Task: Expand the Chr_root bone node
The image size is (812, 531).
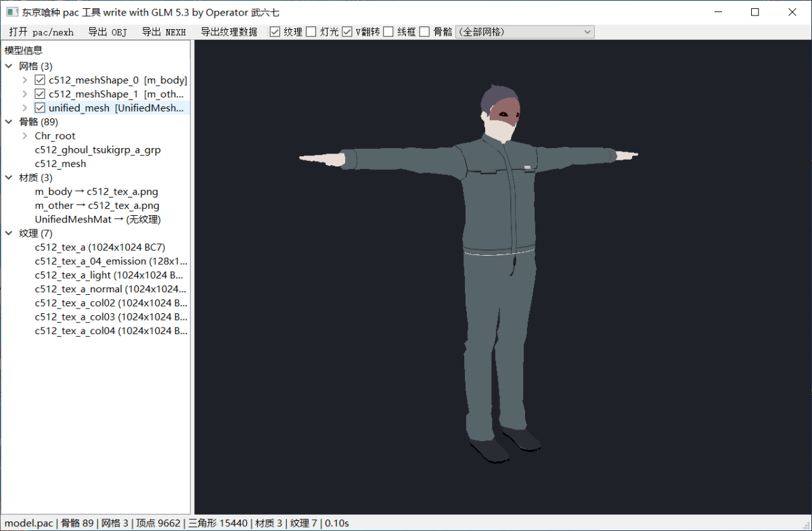Action: [25, 136]
